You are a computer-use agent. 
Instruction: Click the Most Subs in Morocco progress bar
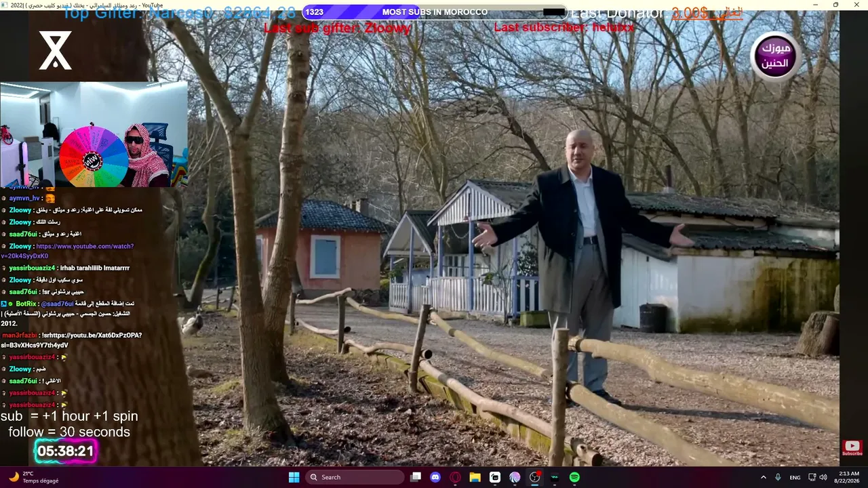coord(434,12)
